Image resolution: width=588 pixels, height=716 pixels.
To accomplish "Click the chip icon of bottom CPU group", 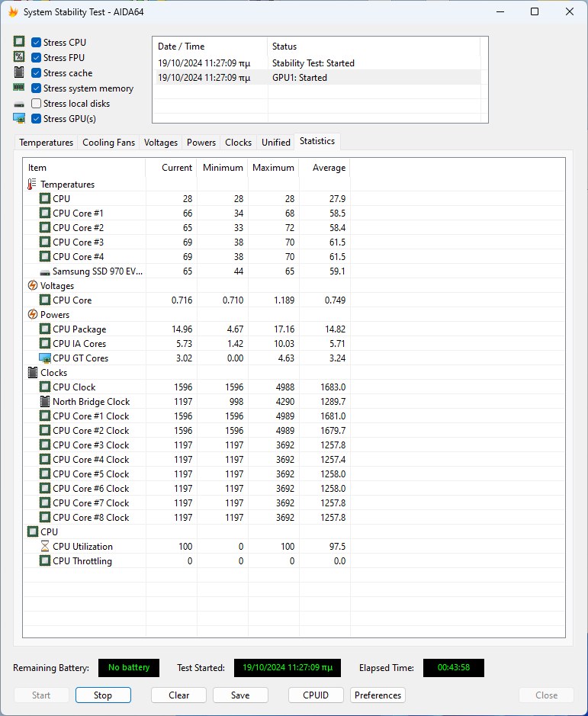I will tap(33, 531).
